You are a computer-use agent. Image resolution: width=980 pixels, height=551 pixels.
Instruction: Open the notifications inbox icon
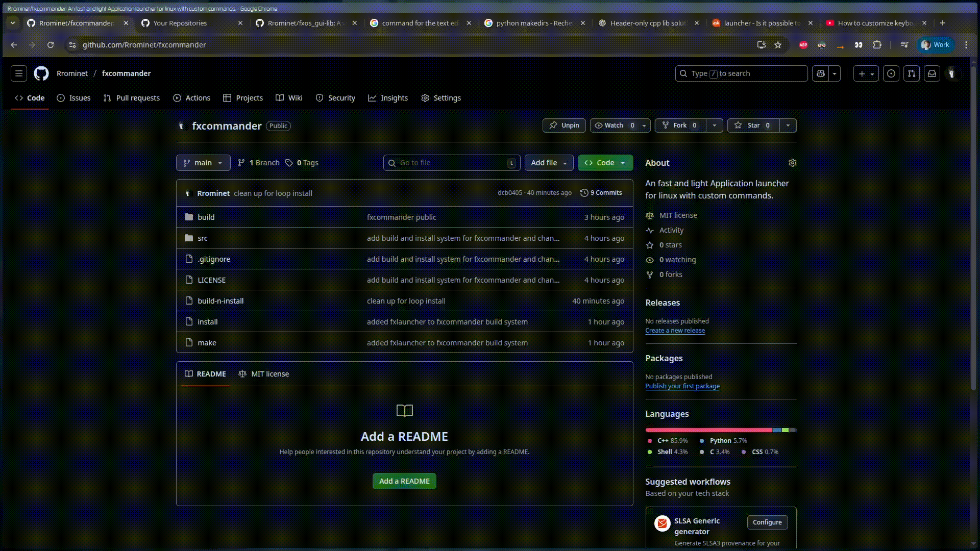932,73
